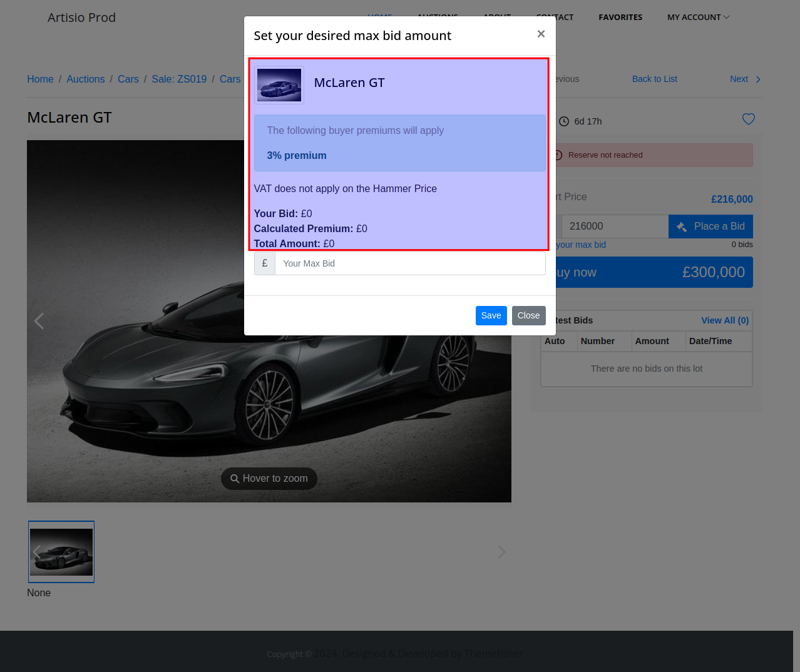The height and width of the screenshot is (672, 800).
Task: Click the Back to List link
Action: point(654,79)
